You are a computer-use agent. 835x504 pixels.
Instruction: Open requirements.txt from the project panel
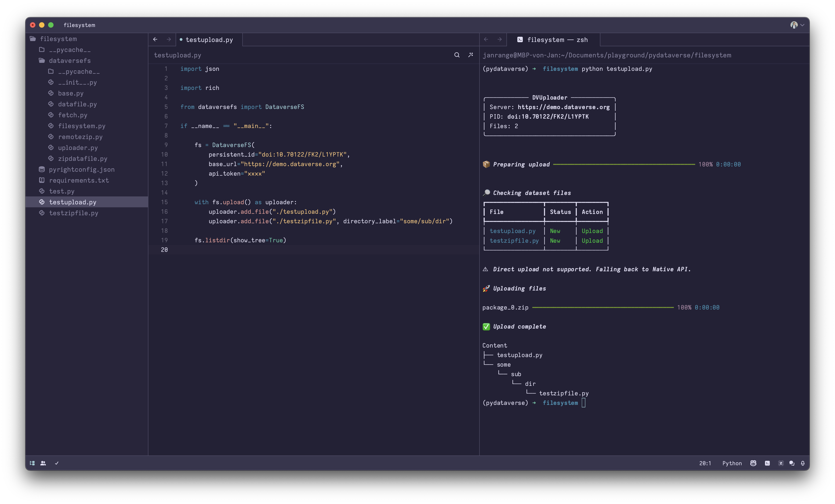click(79, 180)
